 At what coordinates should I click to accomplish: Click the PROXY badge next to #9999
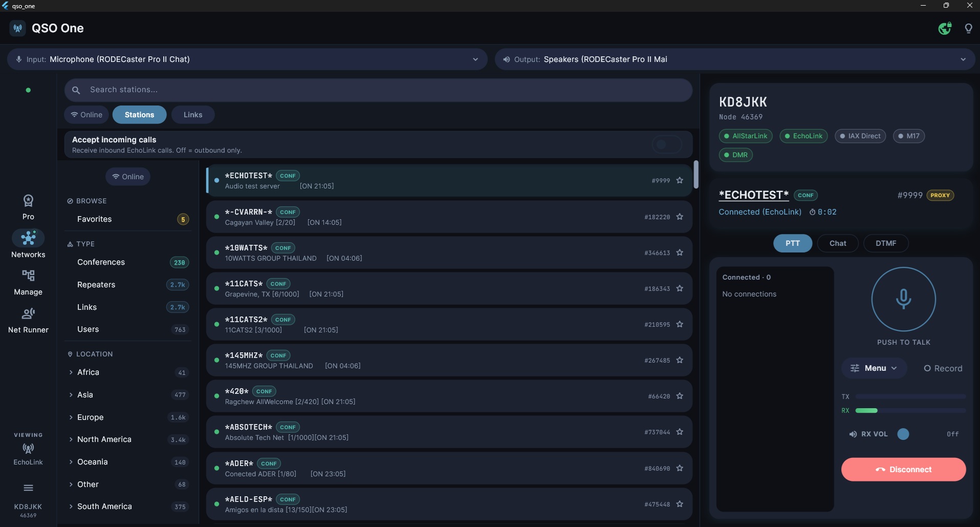coord(940,195)
